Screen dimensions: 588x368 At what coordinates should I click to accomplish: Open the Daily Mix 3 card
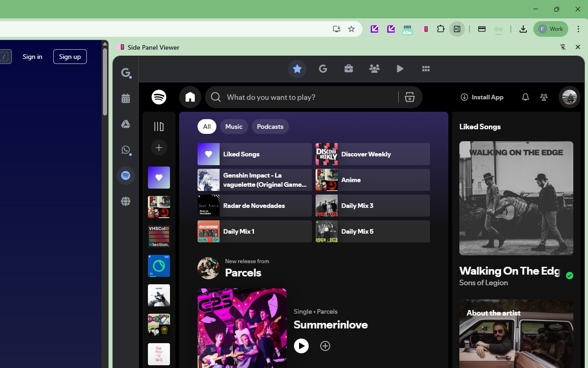[373, 206]
